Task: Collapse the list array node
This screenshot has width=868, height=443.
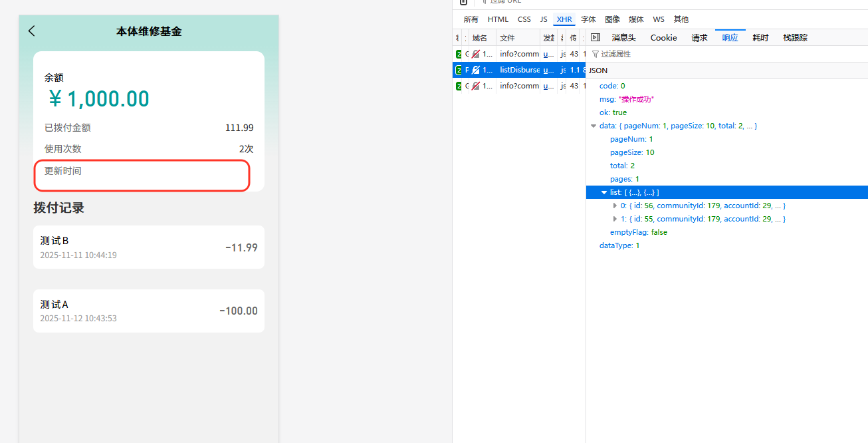Action: coord(604,192)
